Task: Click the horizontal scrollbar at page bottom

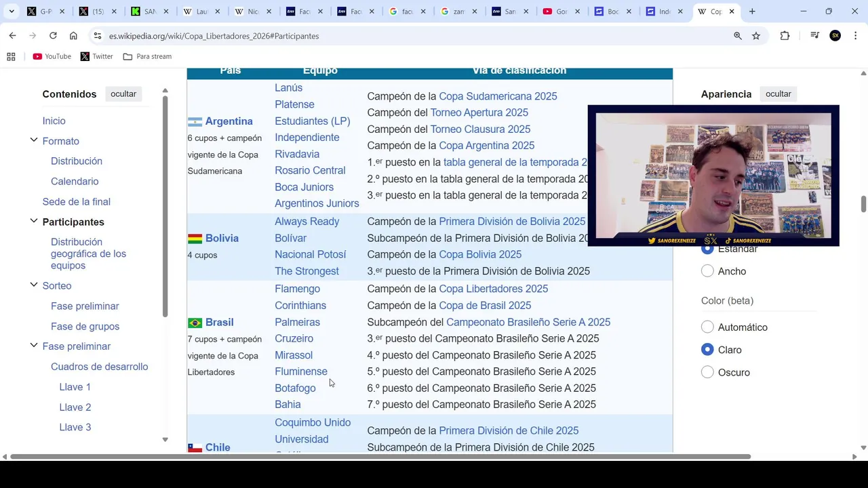Action: pyautogui.click(x=380, y=457)
